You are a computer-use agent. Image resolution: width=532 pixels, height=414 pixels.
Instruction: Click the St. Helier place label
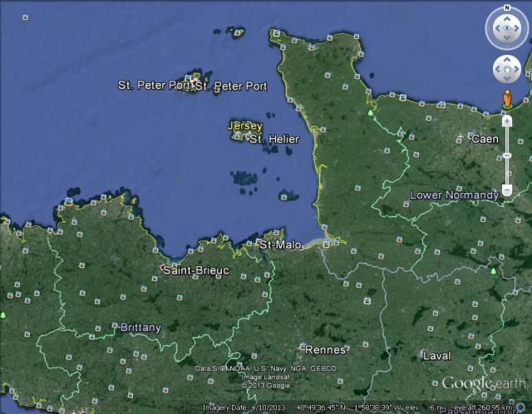(274, 139)
